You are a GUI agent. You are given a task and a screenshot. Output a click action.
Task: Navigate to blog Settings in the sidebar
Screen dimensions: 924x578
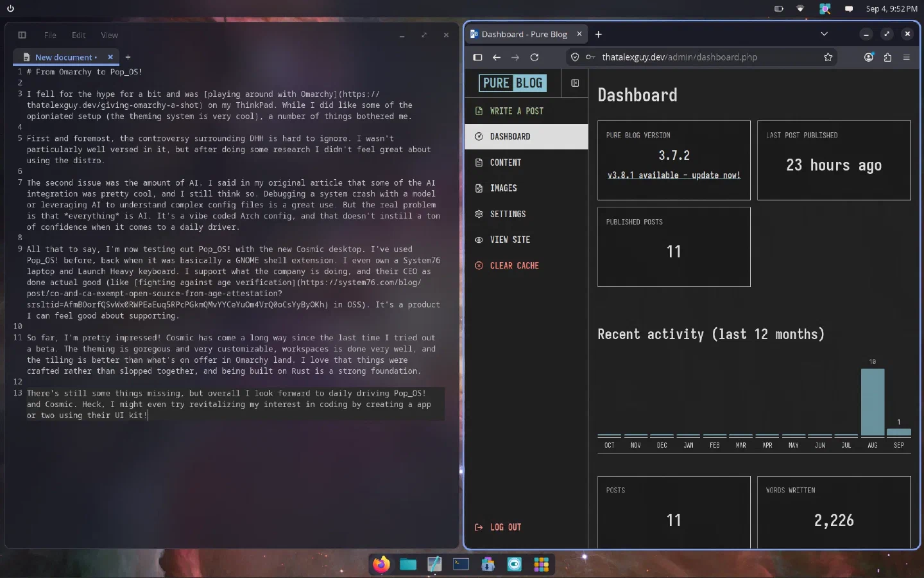click(x=526, y=214)
